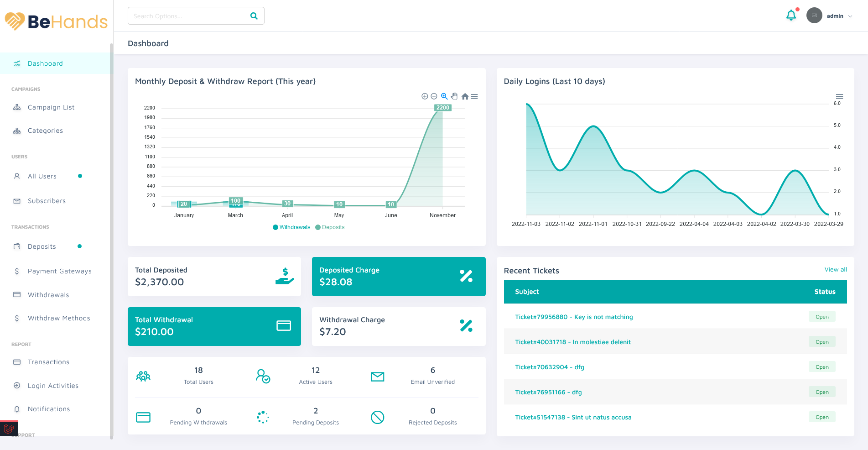
Task: Open the notification bell
Action: pos(791,16)
